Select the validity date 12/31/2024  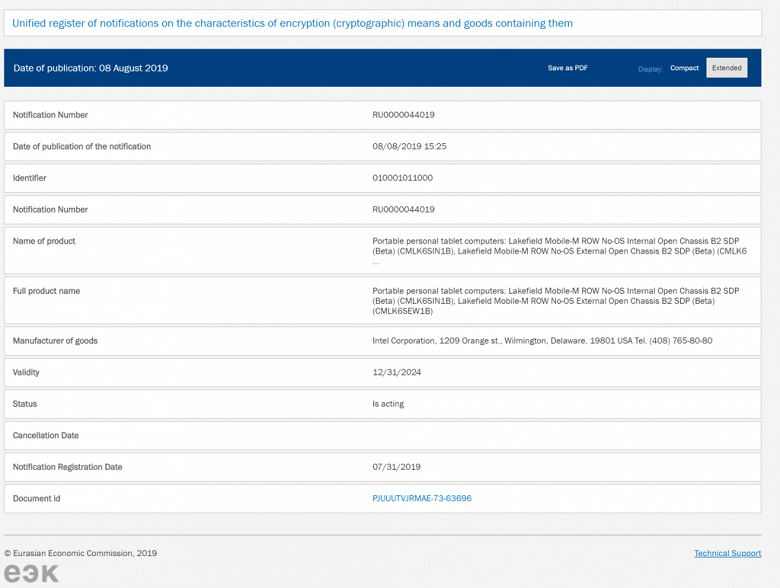[x=396, y=372]
